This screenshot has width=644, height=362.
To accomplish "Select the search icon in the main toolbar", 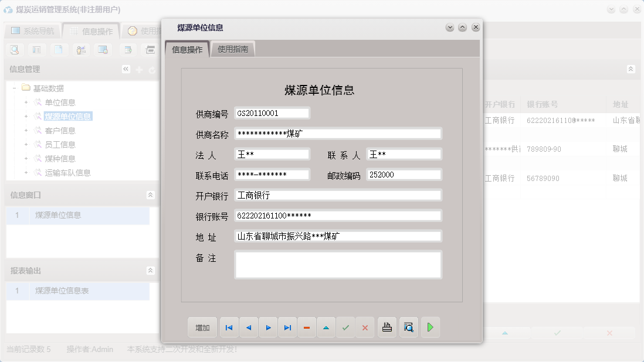I will tap(13, 50).
